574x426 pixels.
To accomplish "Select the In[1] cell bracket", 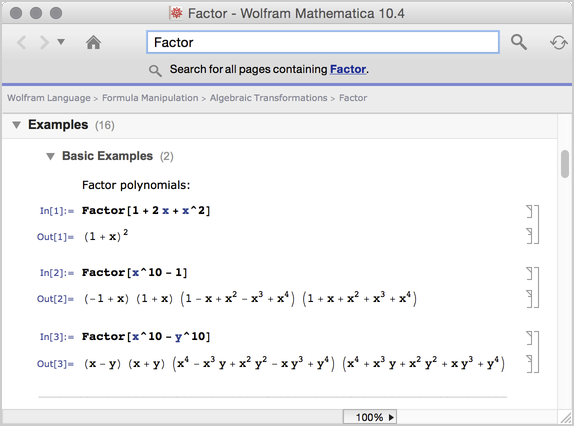I will pos(529,211).
